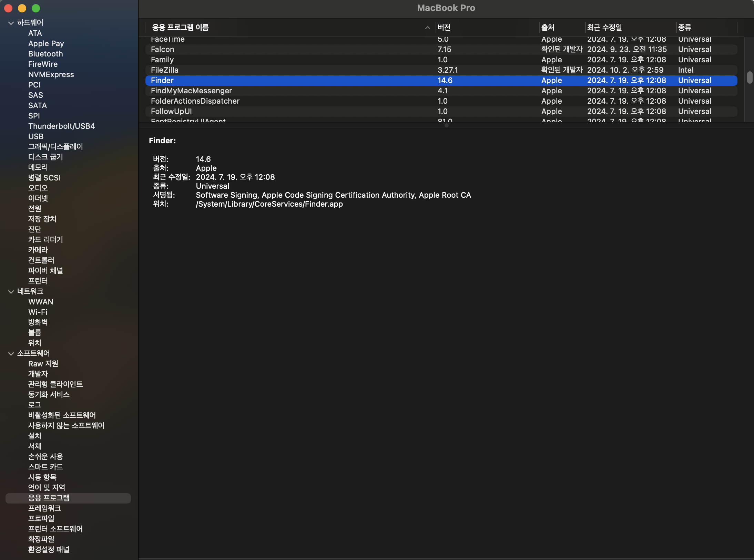Select the FileZilla row in list
Viewport: 754px width, 560px height.
pos(165,70)
